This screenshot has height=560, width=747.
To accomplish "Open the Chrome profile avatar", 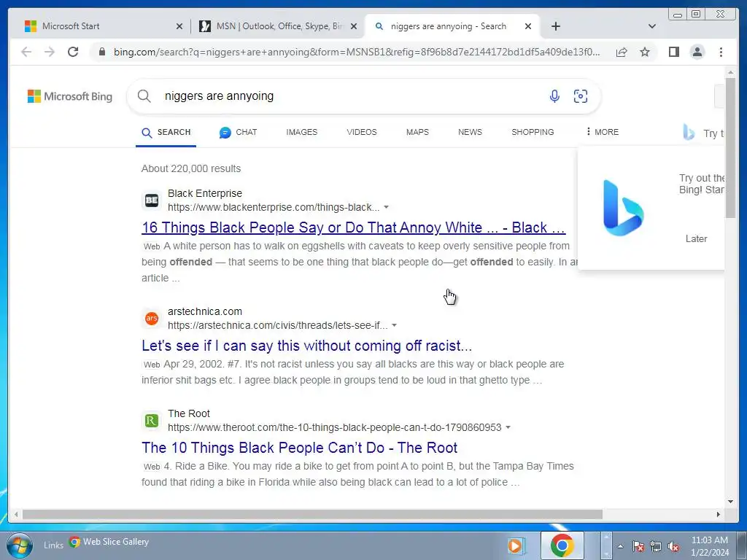I will 697,52.
